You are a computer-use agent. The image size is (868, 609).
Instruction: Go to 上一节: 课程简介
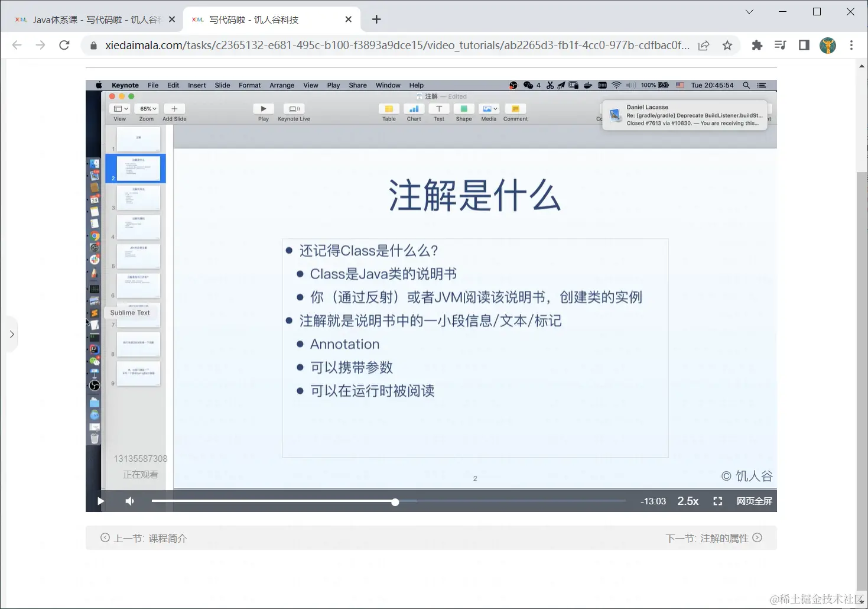tap(144, 538)
